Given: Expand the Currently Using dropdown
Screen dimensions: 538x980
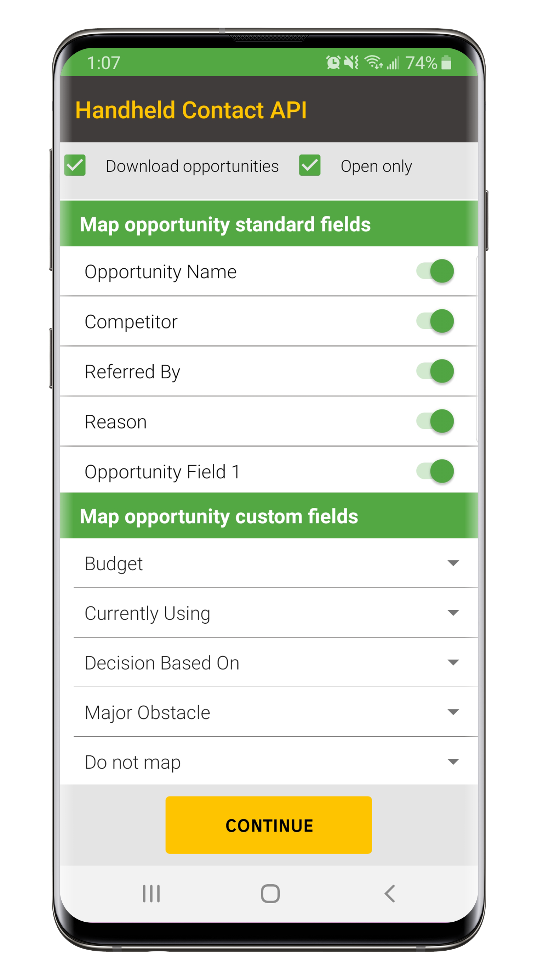Looking at the screenshot, I should 453,613.
